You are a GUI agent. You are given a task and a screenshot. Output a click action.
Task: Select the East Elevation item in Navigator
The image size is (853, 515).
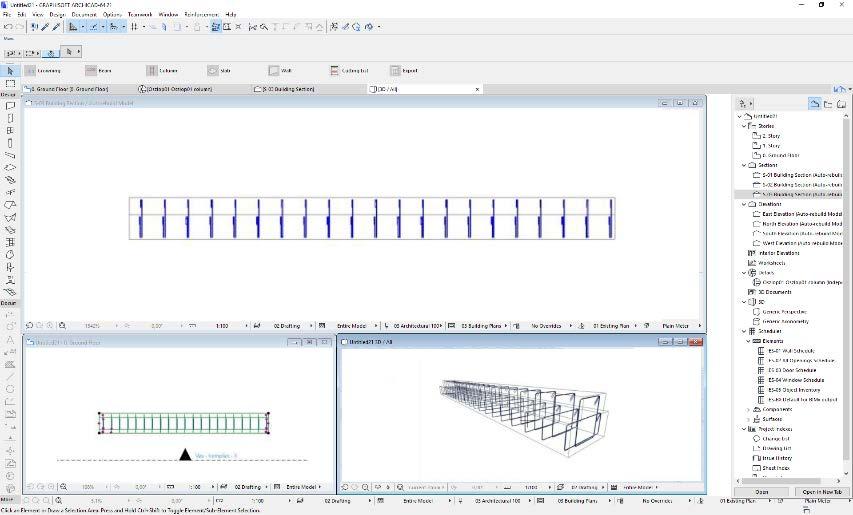[x=797, y=214]
